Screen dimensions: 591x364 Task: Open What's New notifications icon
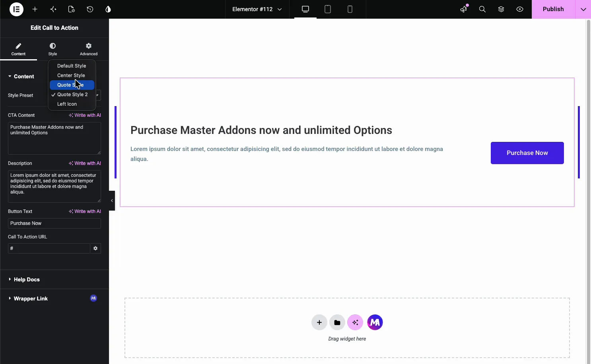coord(464,9)
